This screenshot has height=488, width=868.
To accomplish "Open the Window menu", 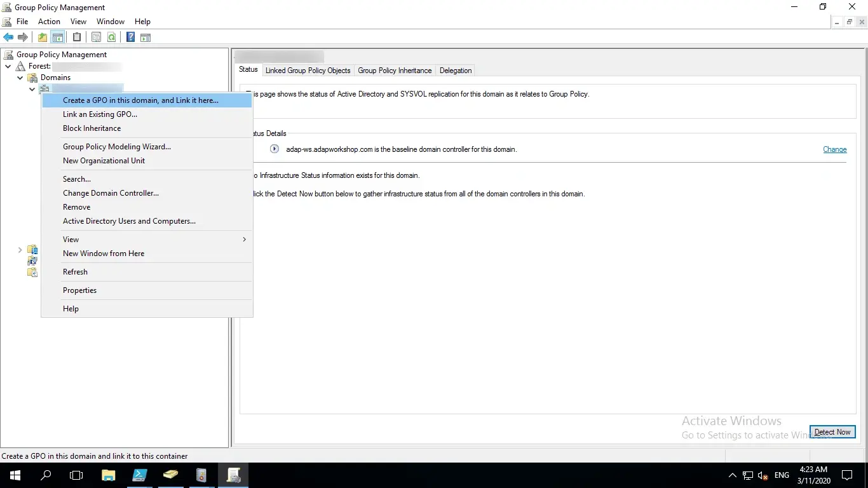I will click(x=111, y=22).
